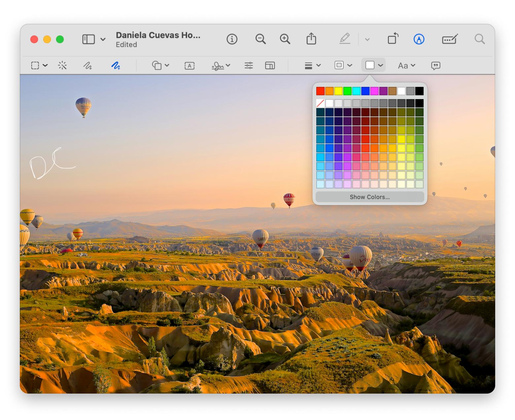Toggle the Markup toolbar button
The height and width of the screenshot is (420, 515).
click(x=419, y=39)
